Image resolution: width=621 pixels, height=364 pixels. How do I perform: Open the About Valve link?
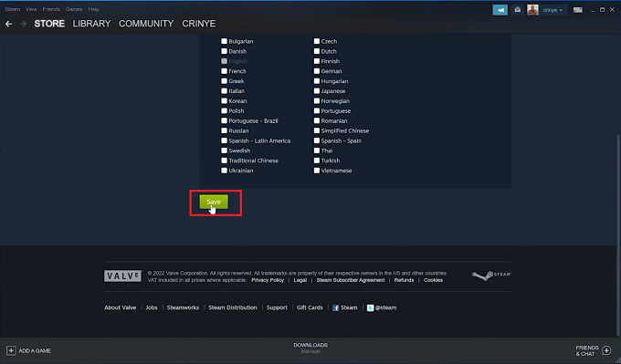pyautogui.click(x=120, y=307)
